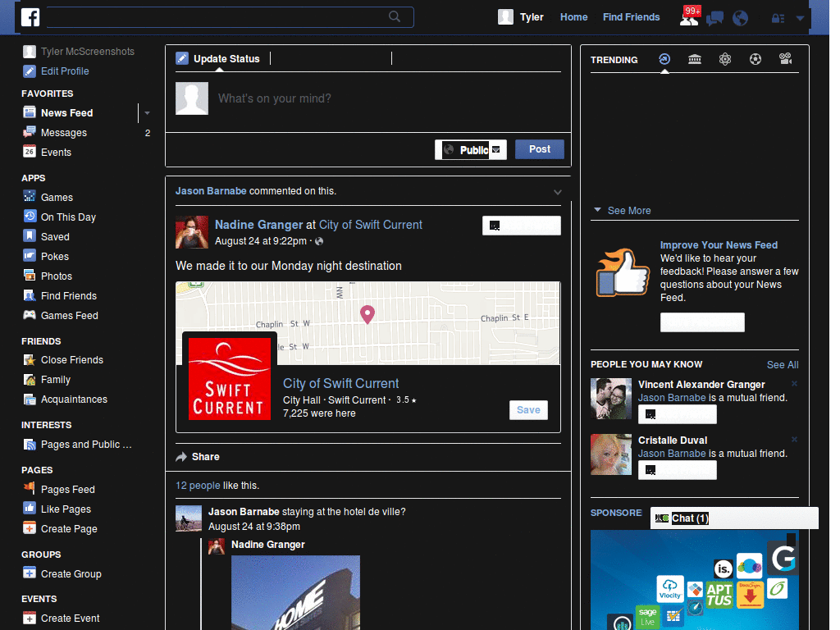The width and height of the screenshot is (840, 630).
Task: Show sports trending topics via soccer ball icon
Action: click(x=755, y=59)
